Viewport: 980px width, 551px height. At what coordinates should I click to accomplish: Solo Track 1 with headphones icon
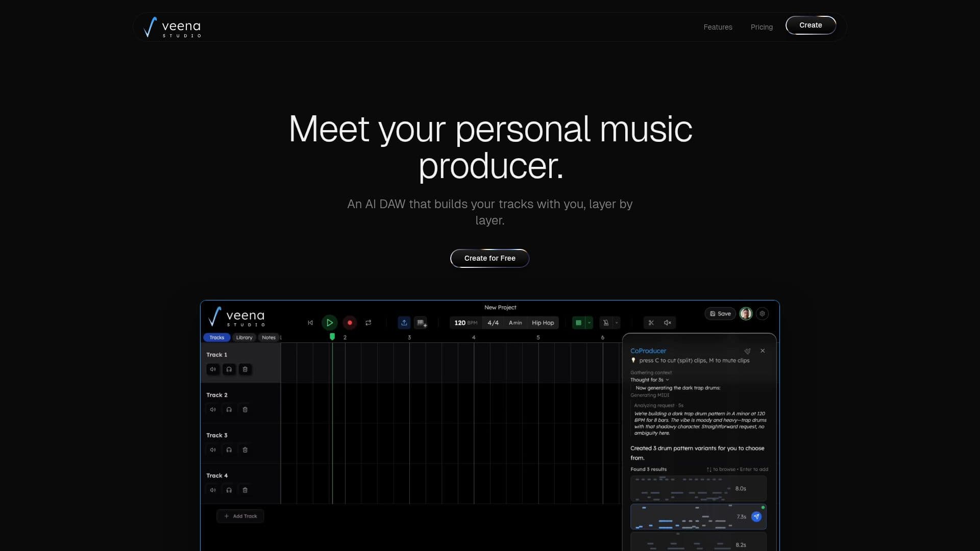tap(229, 369)
